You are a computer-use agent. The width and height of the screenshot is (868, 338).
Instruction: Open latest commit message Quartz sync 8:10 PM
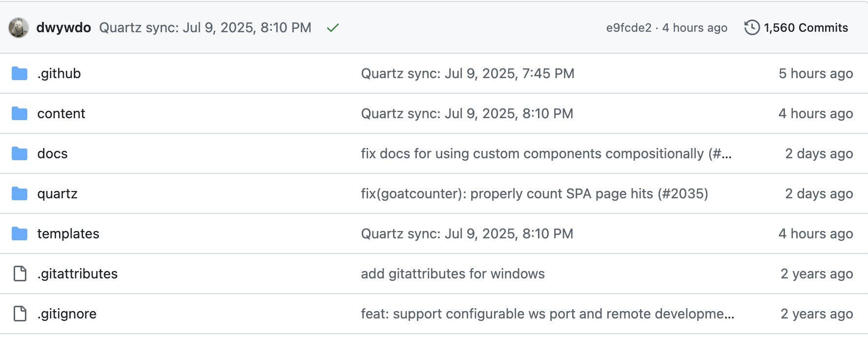pyautogui.click(x=205, y=28)
